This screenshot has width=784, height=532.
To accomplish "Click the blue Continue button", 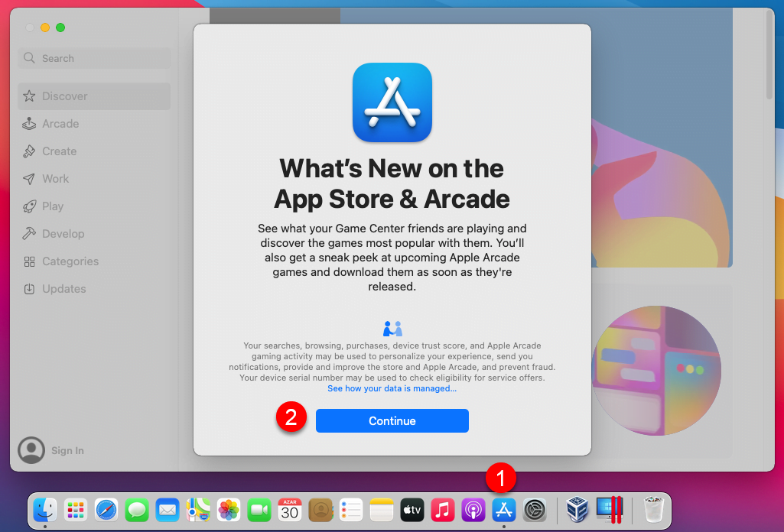I will coord(392,420).
